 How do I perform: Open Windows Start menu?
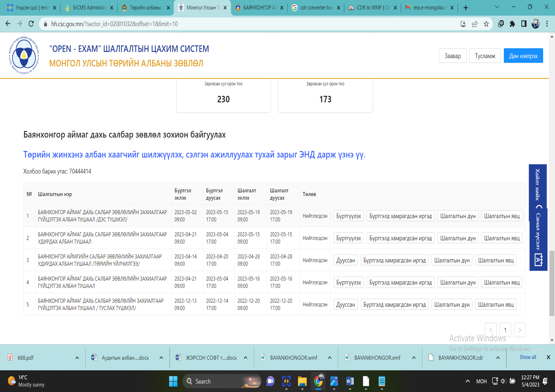click(173, 381)
